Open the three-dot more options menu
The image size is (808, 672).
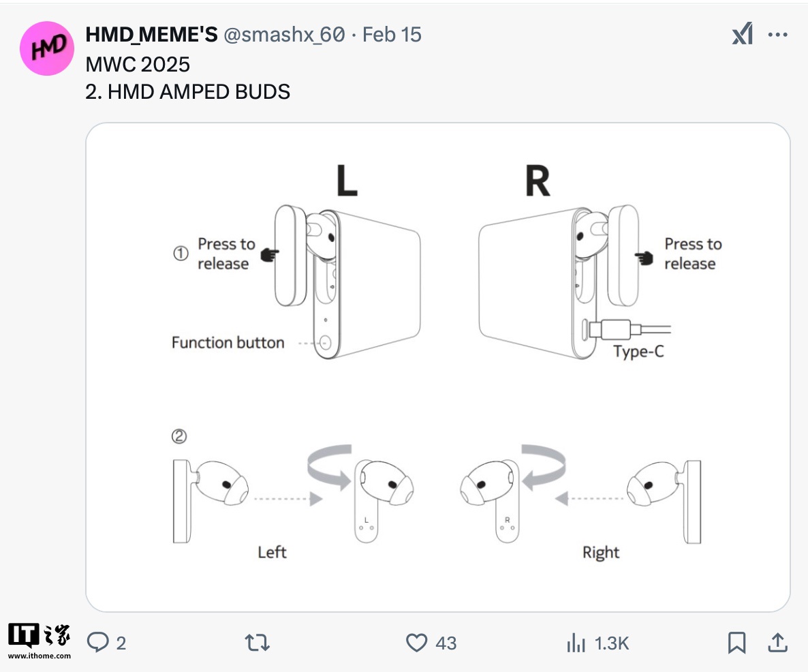pos(777,35)
